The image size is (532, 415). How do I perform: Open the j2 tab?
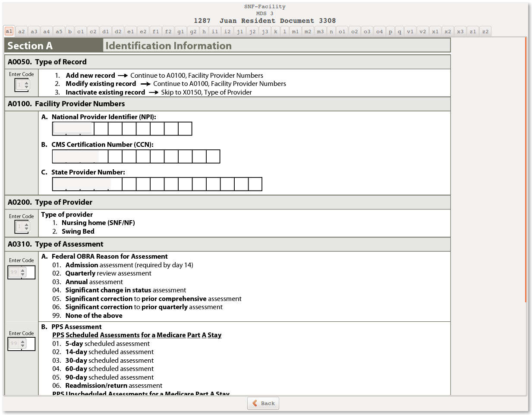tap(252, 32)
